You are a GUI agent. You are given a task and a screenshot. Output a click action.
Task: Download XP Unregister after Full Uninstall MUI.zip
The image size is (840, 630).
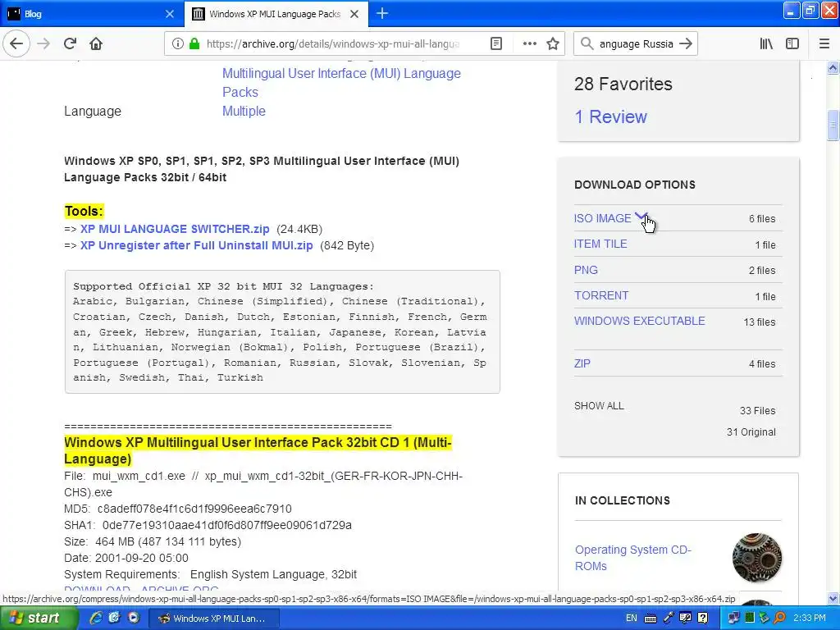[197, 245]
